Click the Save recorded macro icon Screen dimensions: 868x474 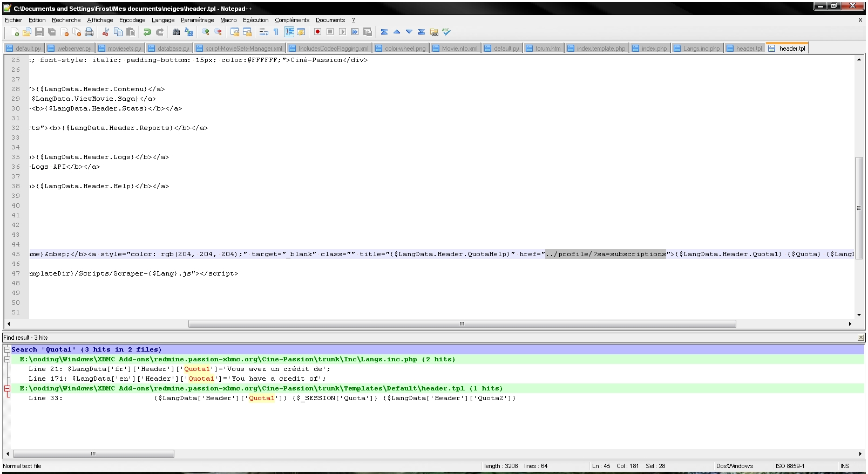(x=368, y=32)
